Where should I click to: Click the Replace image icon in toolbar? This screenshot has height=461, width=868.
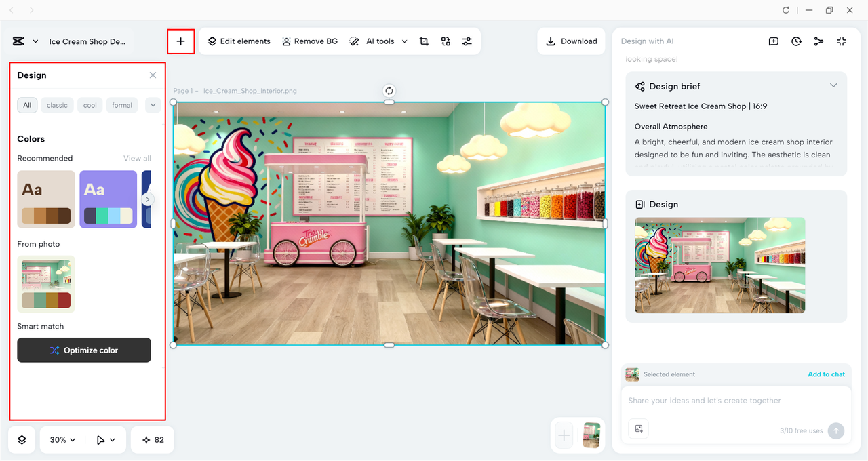(x=446, y=41)
